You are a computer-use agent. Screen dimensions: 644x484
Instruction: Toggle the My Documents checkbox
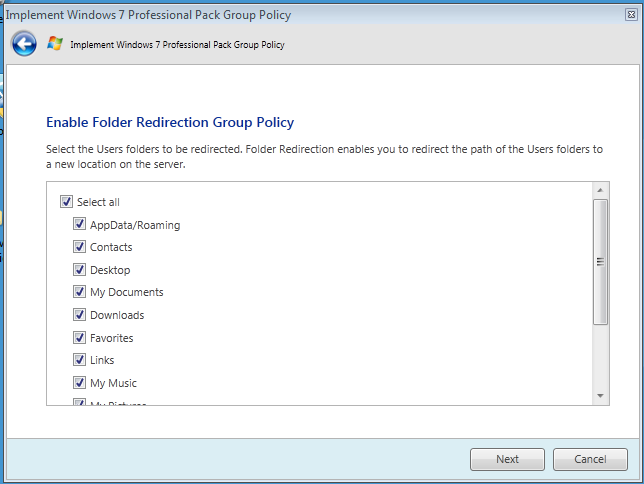80,292
